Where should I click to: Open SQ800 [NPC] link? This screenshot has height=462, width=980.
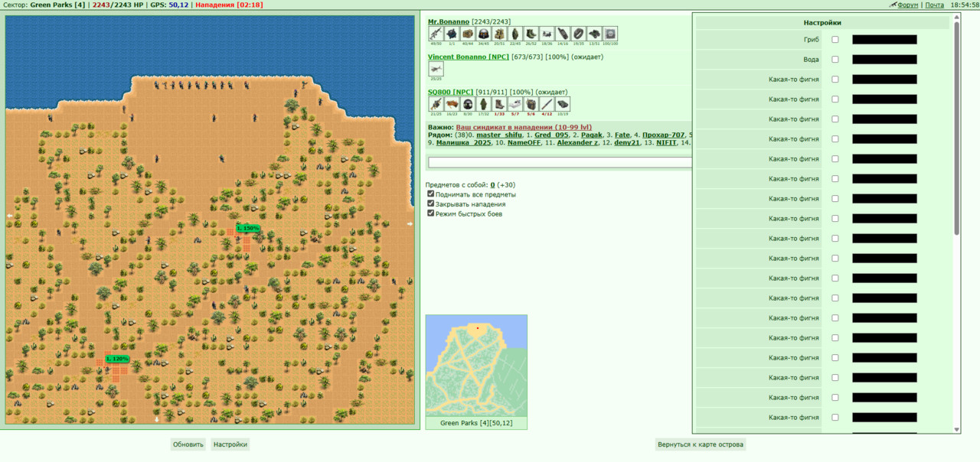pos(450,92)
